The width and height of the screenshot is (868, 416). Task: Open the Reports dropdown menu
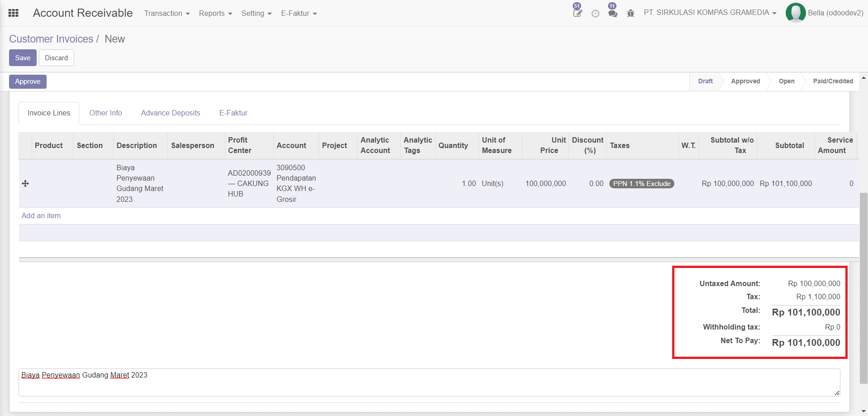215,14
